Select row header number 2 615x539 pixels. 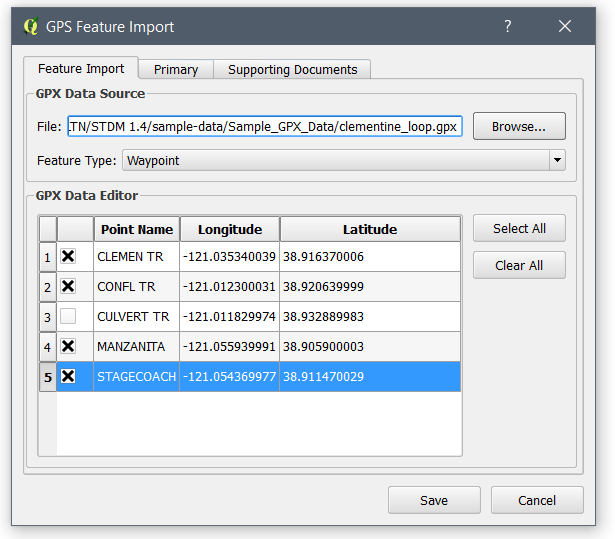[x=47, y=287]
